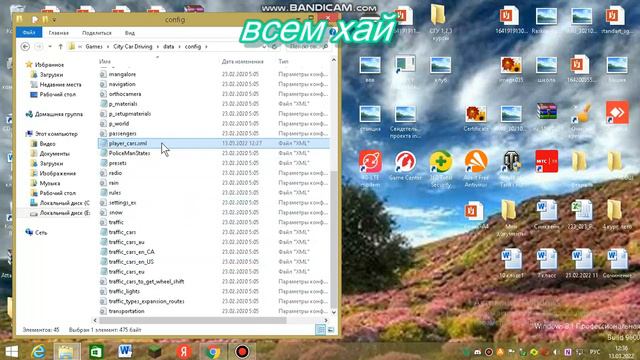Open Game Center desktop shortcut

405,166
